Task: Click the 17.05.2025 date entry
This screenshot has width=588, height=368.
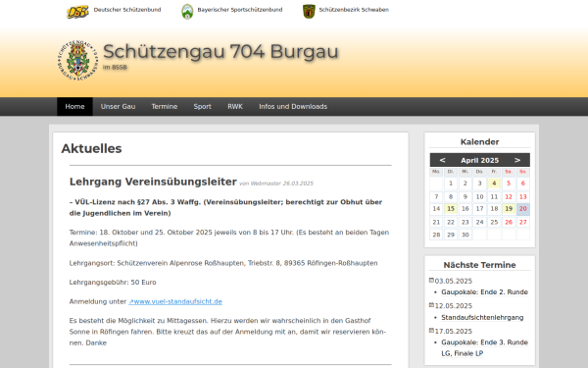Action: coord(454,332)
